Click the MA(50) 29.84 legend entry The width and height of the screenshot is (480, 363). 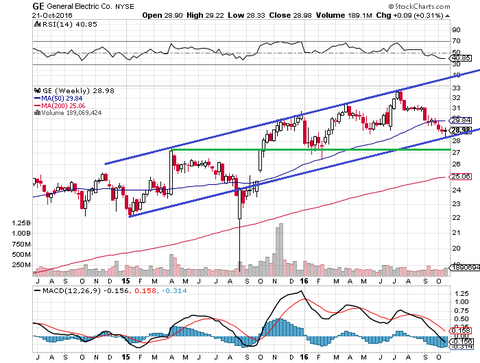coord(62,98)
